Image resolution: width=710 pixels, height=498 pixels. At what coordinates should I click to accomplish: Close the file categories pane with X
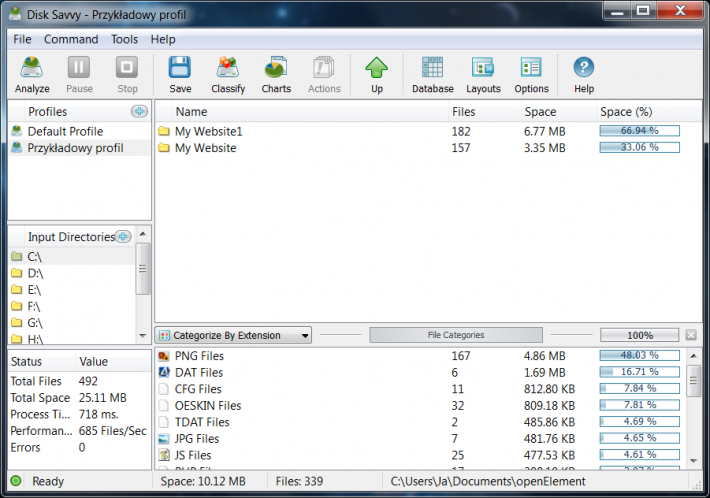pyautogui.click(x=691, y=335)
